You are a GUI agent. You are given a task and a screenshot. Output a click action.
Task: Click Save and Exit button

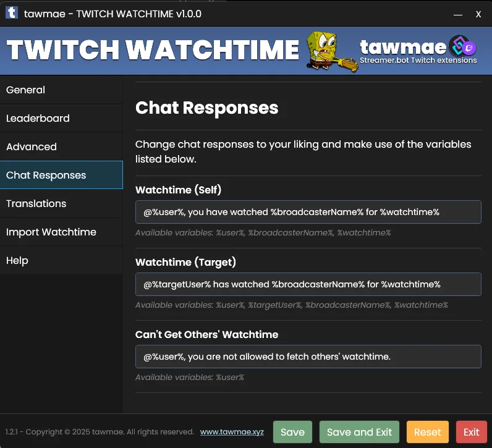click(x=359, y=432)
